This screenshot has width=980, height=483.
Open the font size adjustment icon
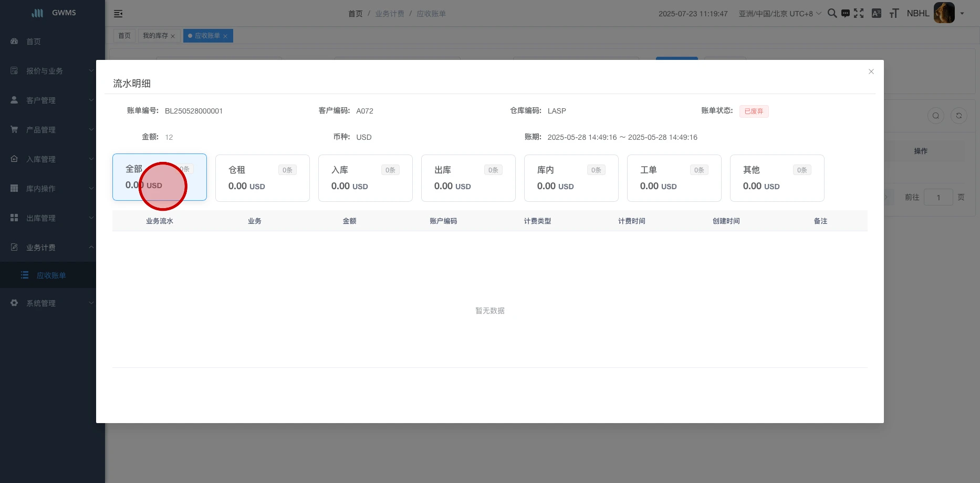[894, 13]
